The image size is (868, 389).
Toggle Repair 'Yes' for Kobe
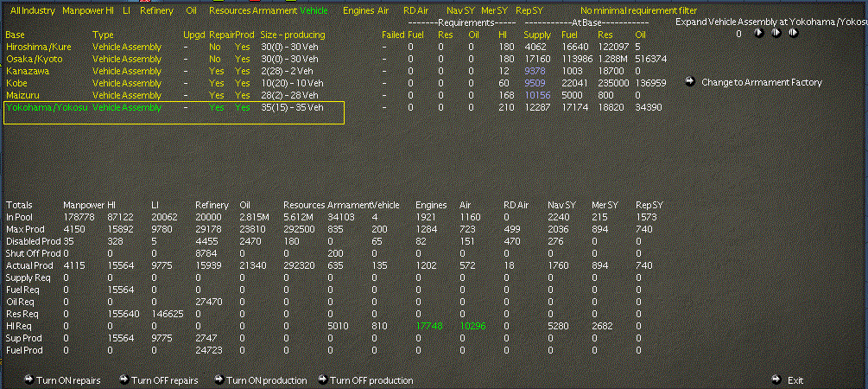pyautogui.click(x=217, y=83)
